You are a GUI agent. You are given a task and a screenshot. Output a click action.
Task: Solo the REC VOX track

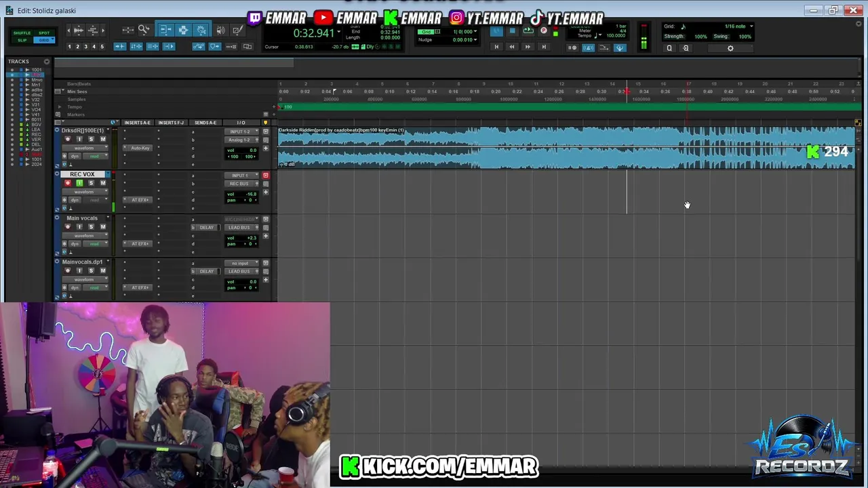tap(91, 183)
